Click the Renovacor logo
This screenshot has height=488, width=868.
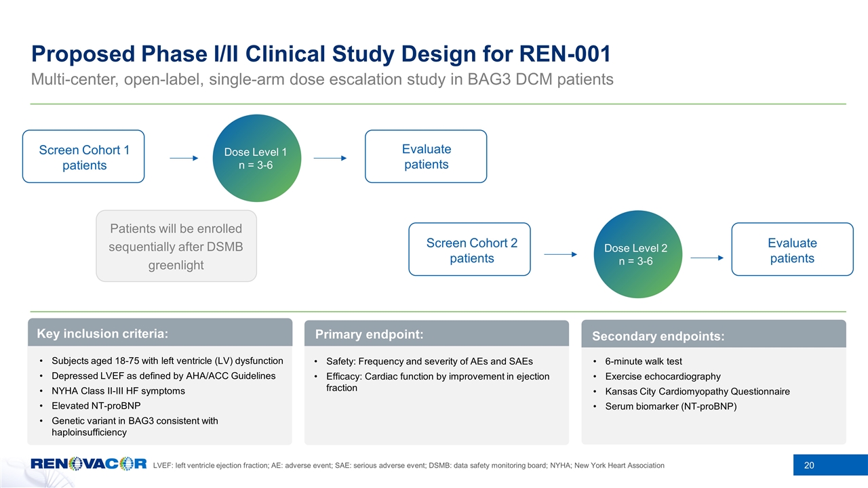click(88, 464)
